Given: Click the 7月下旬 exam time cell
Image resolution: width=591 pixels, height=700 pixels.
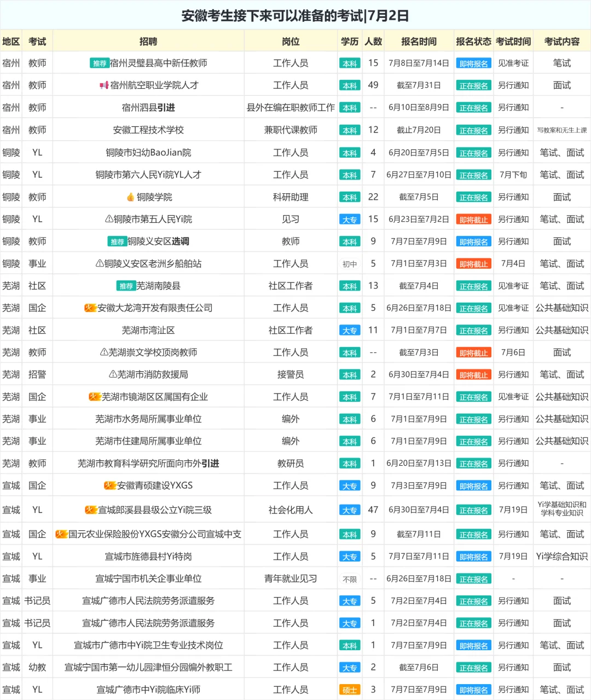Looking at the screenshot, I should 513,175.
